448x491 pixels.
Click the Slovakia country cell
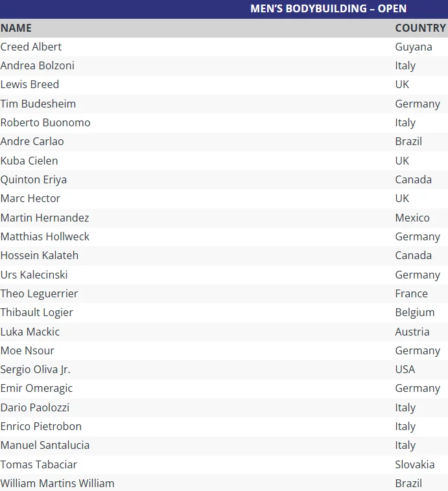click(415, 464)
